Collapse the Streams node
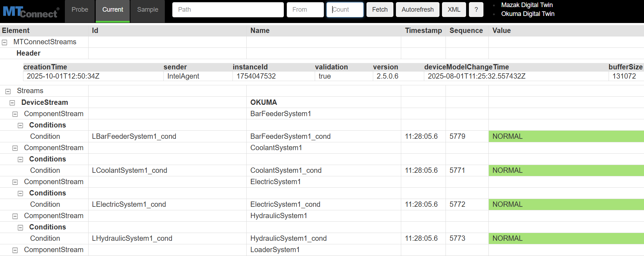The height and width of the screenshot is (256, 644). click(8, 91)
